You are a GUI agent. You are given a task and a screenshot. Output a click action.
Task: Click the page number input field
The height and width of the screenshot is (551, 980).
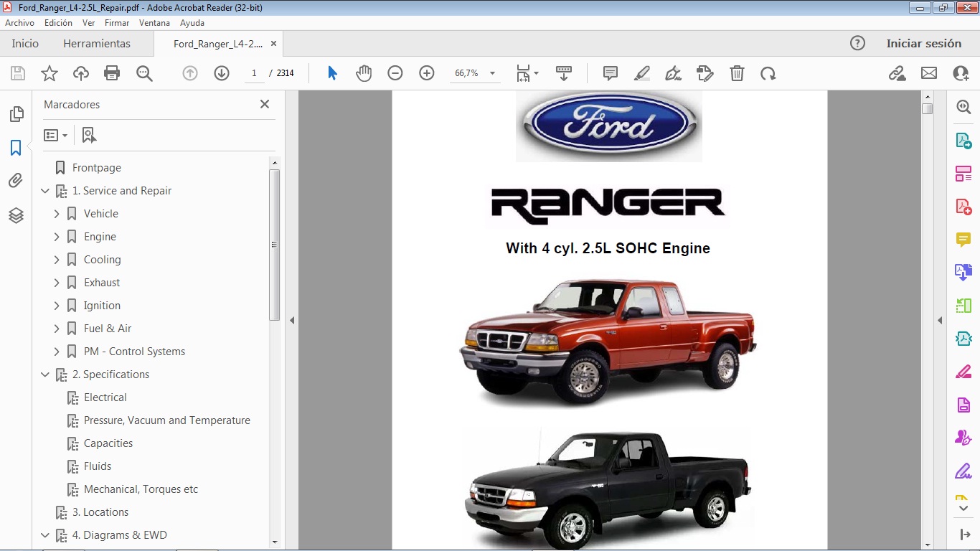(254, 72)
